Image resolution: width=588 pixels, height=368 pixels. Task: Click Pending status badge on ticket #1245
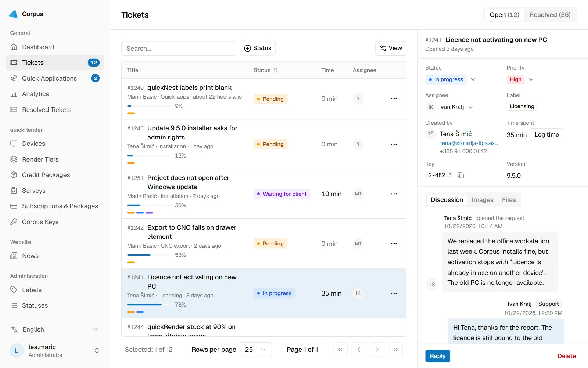point(270,144)
